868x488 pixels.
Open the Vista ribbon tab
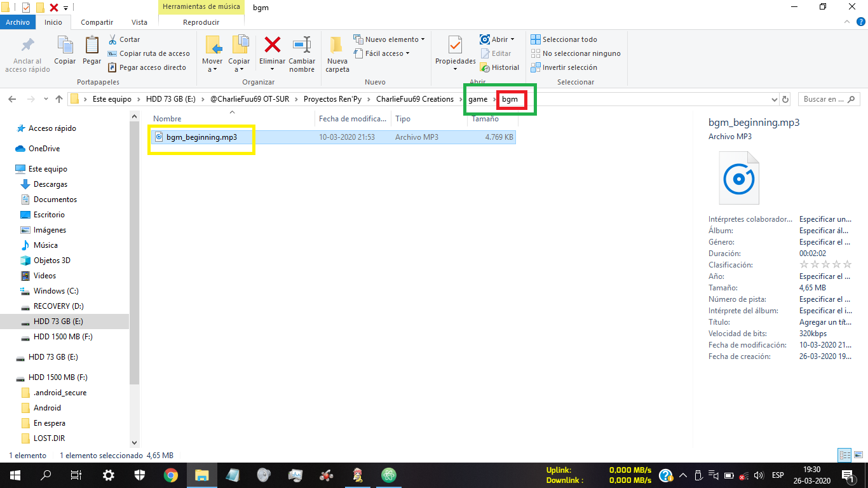click(x=139, y=22)
